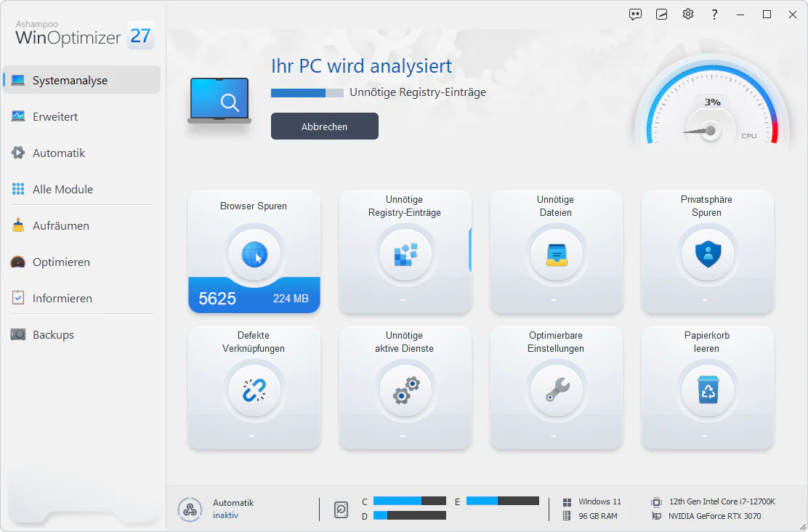The height and width of the screenshot is (532, 808).
Task: Open the feedback chat icon in title bar
Action: coord(635,15)
